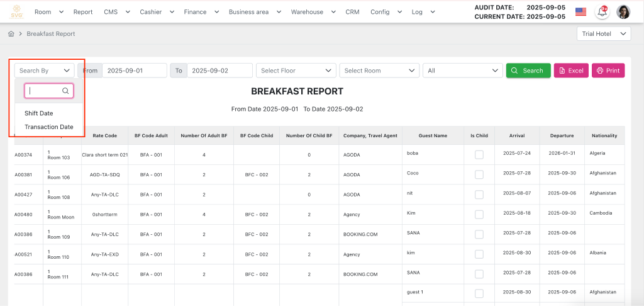Tick the Is Child checkbox for boba
Screen dimensions: 644x306
tap(479, 155)
